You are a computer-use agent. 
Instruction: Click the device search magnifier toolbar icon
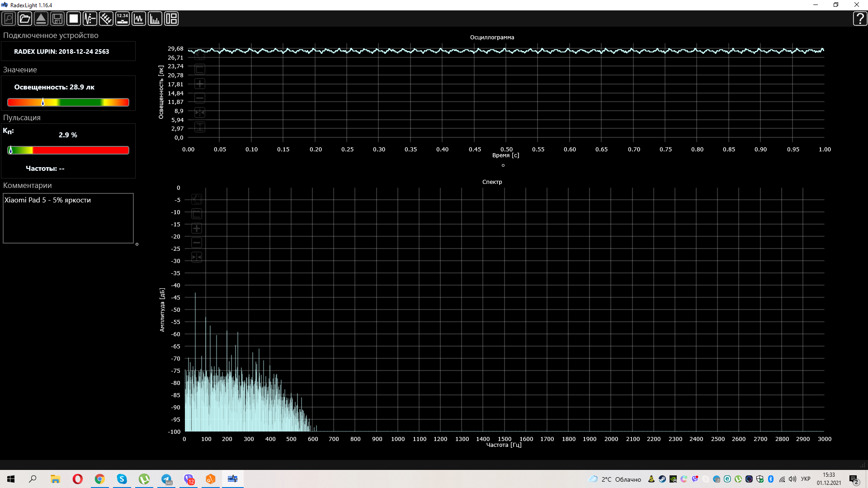(x=9, y=19)
